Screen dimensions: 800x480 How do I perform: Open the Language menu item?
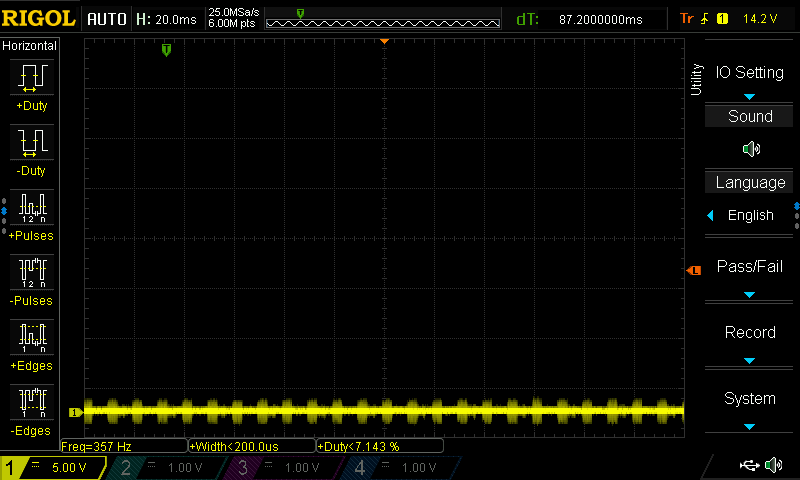(x=749, y=182)
